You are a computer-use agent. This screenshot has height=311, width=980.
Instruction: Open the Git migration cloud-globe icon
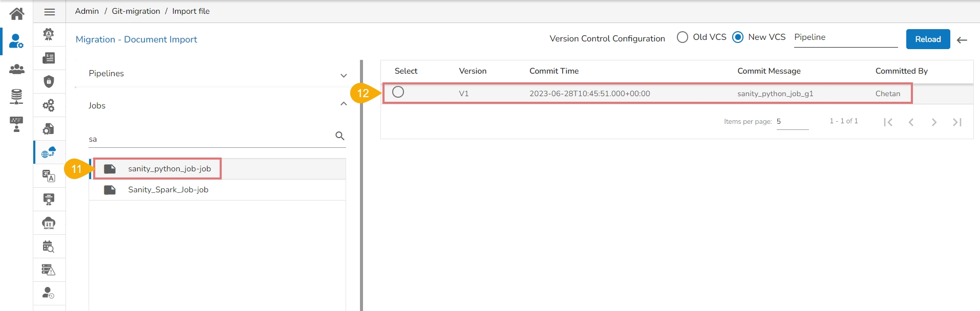(49, 152)
